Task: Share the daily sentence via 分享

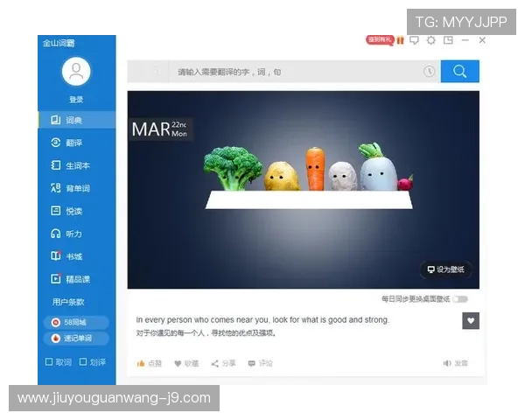Action: pos(223,363)
